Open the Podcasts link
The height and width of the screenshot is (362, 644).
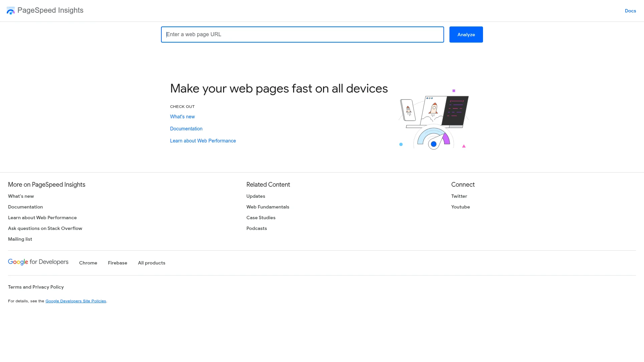[x=257, y=228]
